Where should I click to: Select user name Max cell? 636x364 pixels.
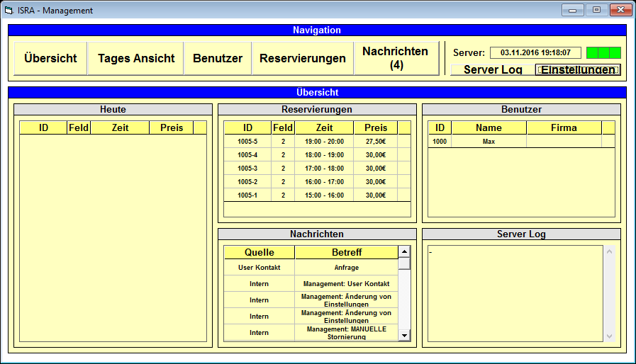point(489,142)
